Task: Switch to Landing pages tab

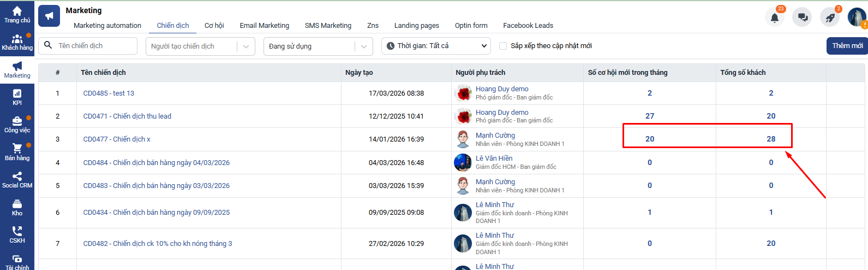Action: [x=416, y=26]
